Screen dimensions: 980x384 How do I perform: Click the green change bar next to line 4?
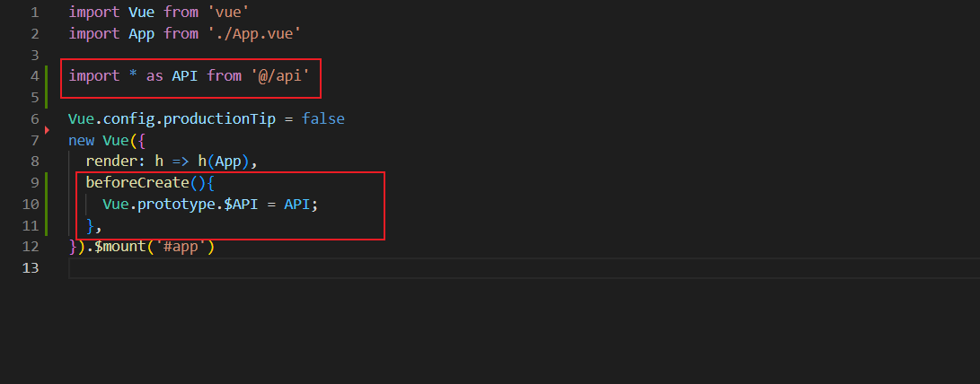point(46,86)
